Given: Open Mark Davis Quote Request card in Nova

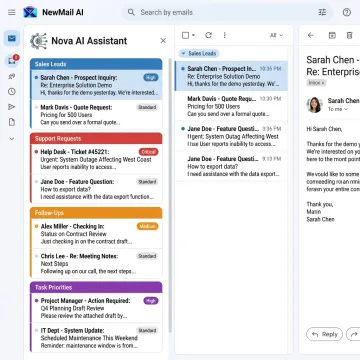Looking at the screenshot, I should pos(96,115).
